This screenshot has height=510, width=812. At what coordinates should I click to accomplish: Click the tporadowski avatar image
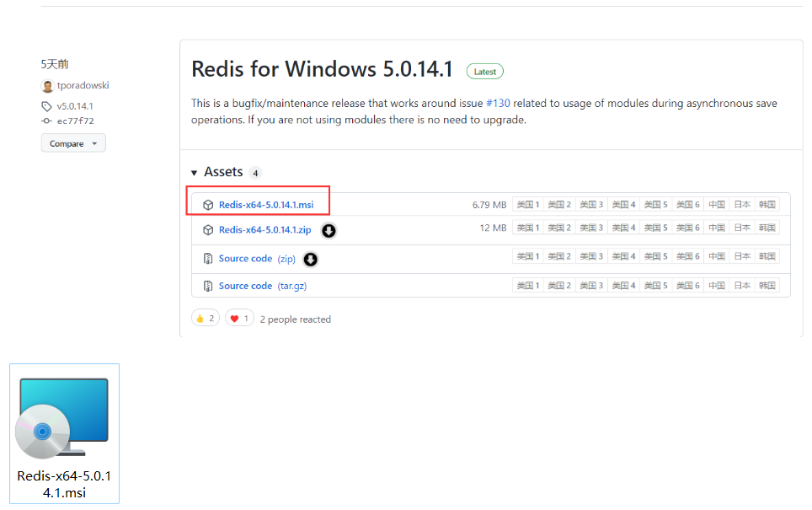click(x=47, y=86)
